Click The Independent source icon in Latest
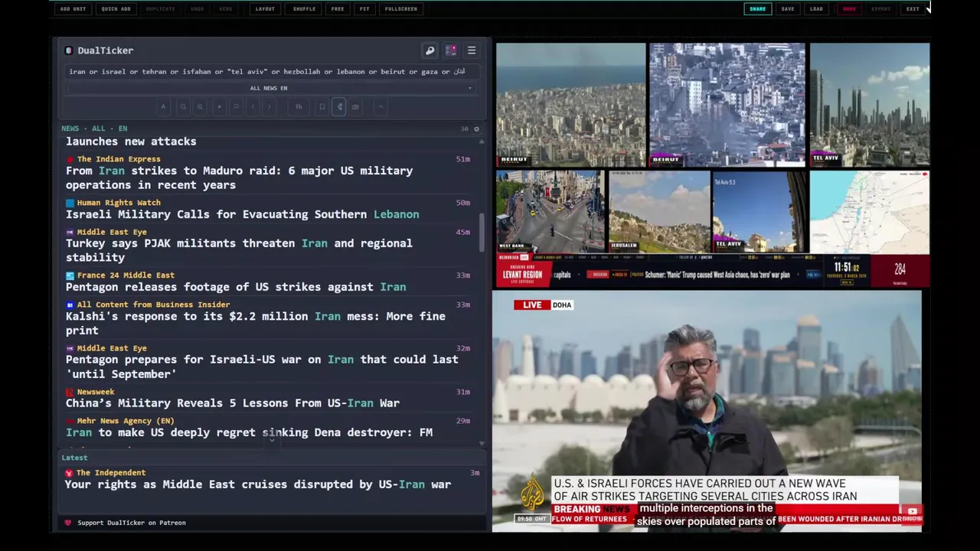 pyautogui.click(x=69, y=473)
